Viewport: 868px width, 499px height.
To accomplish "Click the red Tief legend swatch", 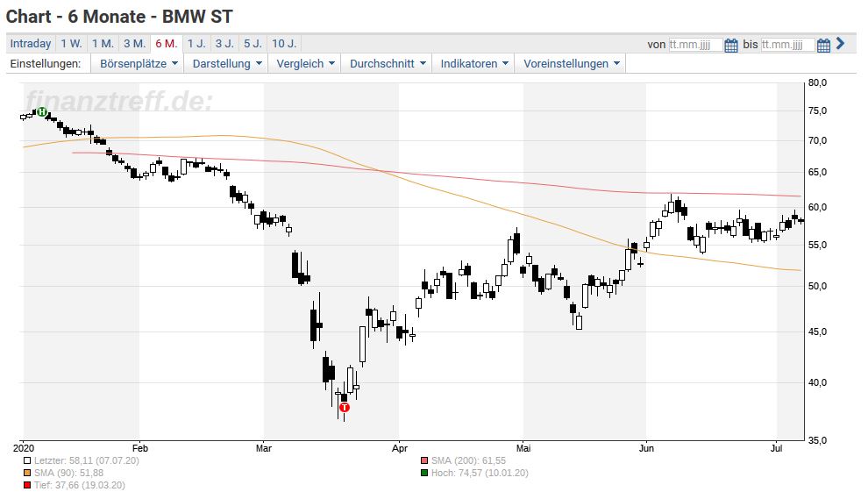I will pyautogui.click(x=27, y=486).
